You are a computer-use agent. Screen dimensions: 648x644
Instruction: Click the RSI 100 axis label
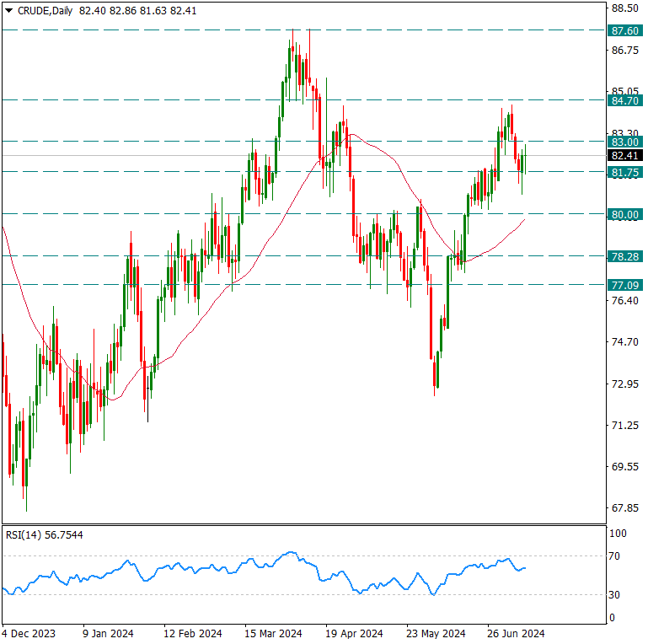[x=618, y=534]
